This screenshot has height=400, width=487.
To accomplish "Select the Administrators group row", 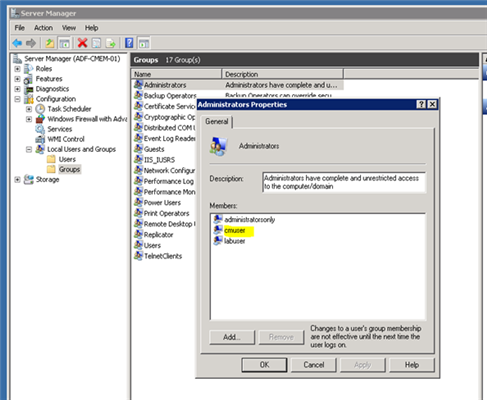I will (238, 85).
